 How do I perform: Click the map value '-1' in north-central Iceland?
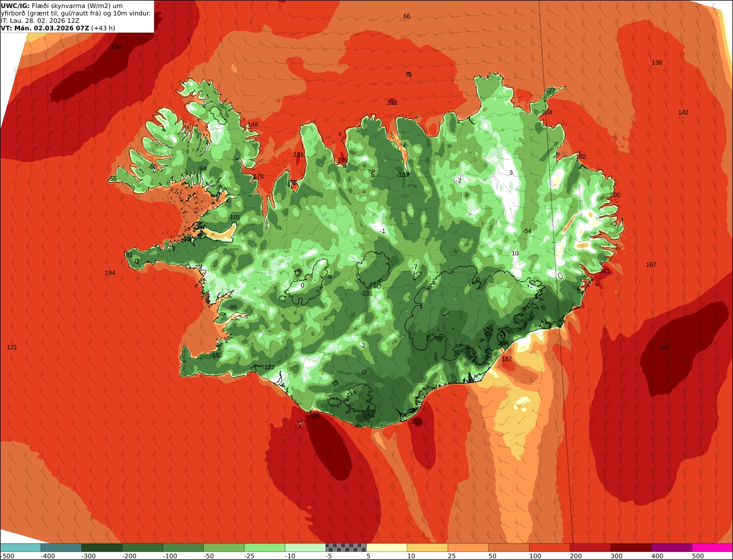(382, 231)
